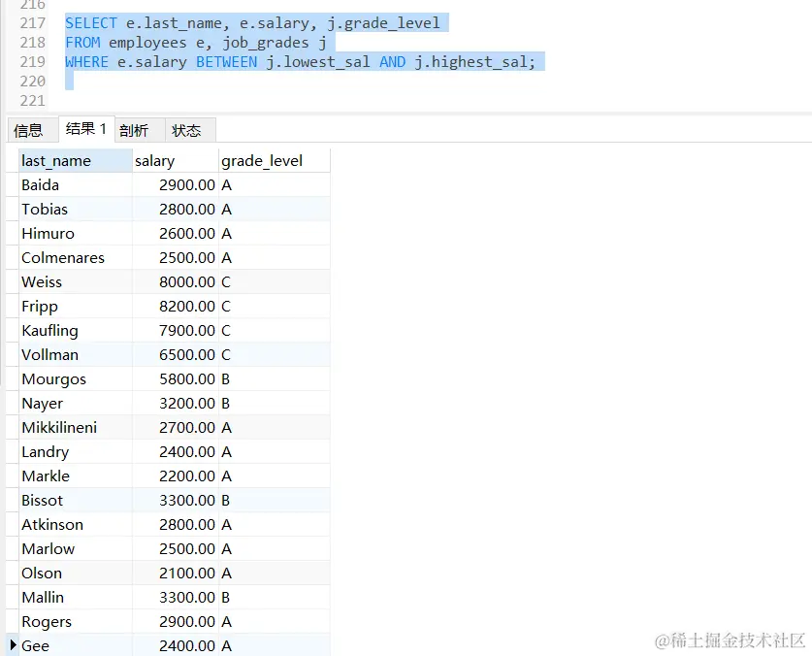Click job_grades in the FROM clause
The height and width of the screenshot is (656, 812).
click(266, 43)
